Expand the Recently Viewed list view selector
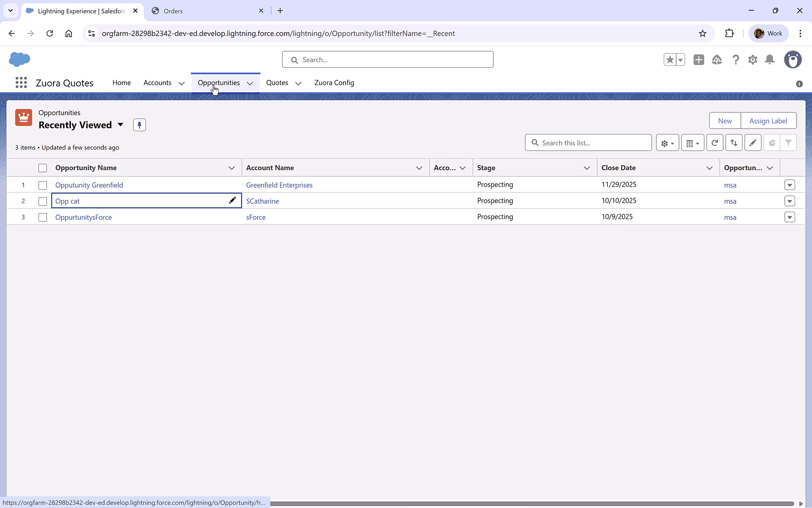 [x=120, y=125]
